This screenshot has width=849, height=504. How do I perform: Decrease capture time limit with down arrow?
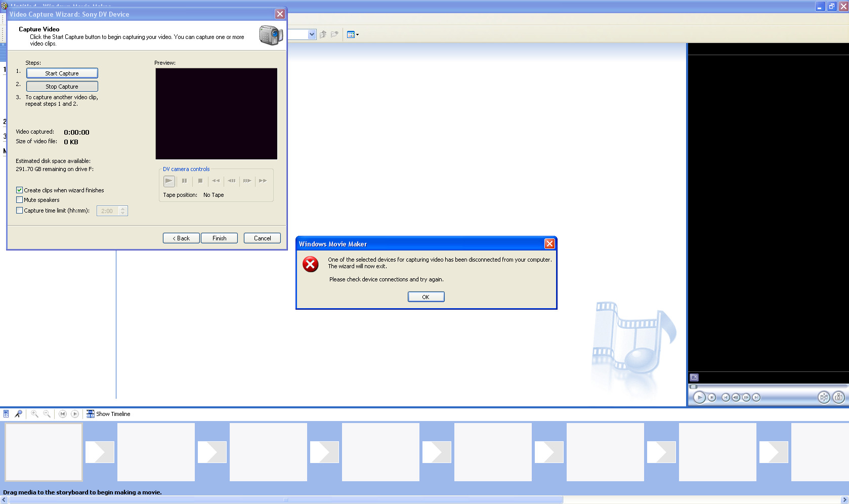pos(123,214)
